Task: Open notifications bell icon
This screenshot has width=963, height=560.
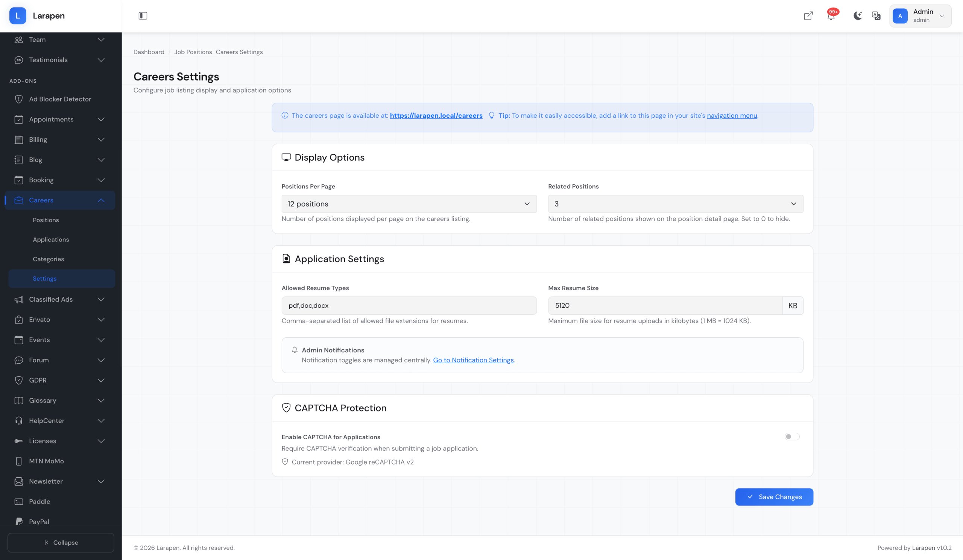Action: (830, 16)
